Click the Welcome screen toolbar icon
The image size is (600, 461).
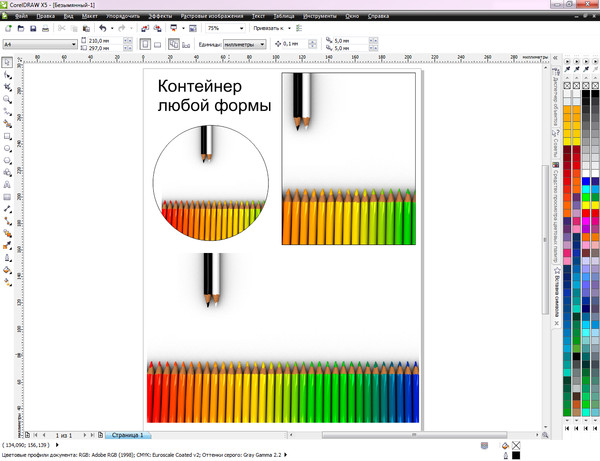point(193,28)
